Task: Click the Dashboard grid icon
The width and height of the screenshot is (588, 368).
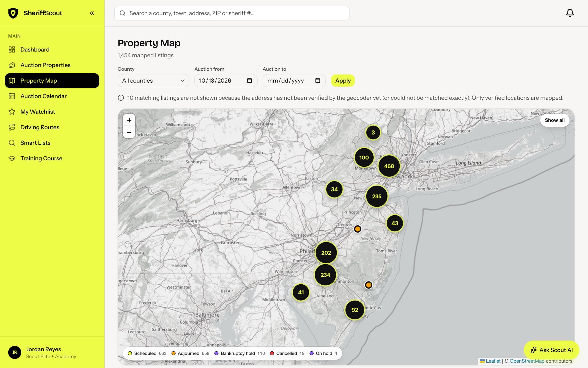Action: (12, 50)
